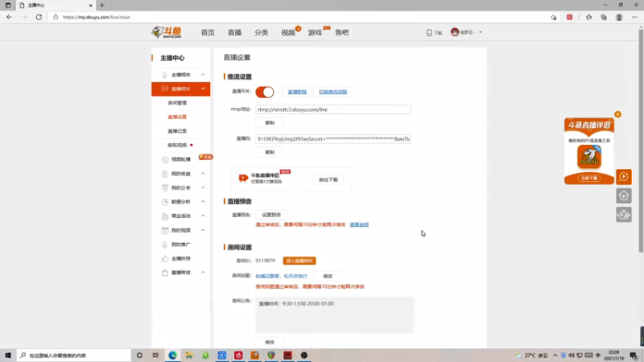This screenshot has height=362, width=644.
Task: Expand the 我的收益 sidebar section
Action: [x=203, y=174]
